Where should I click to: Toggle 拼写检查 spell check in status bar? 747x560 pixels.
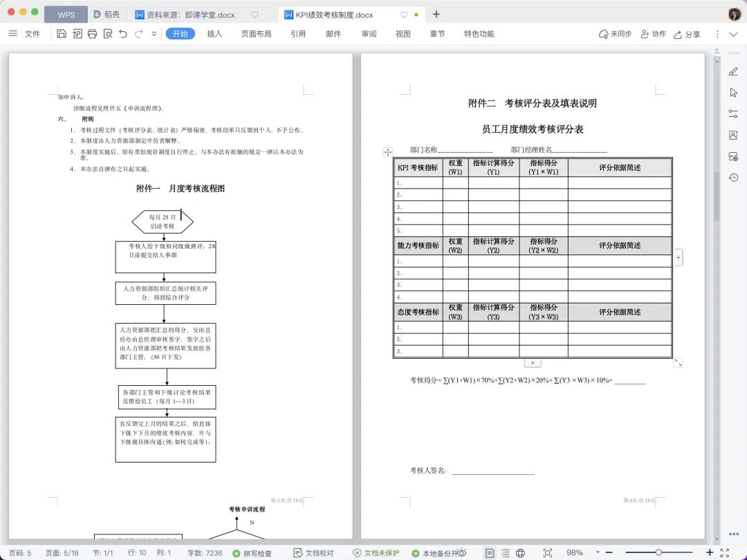coord(252,553)
